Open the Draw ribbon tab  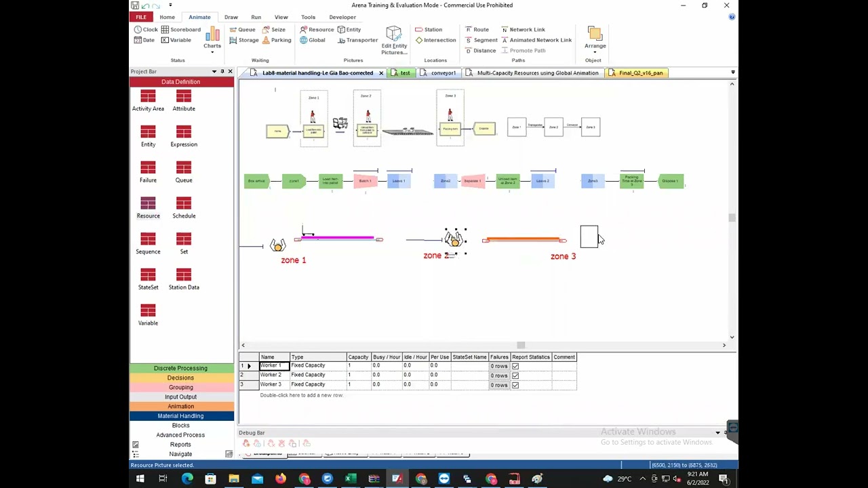(231, 17)
